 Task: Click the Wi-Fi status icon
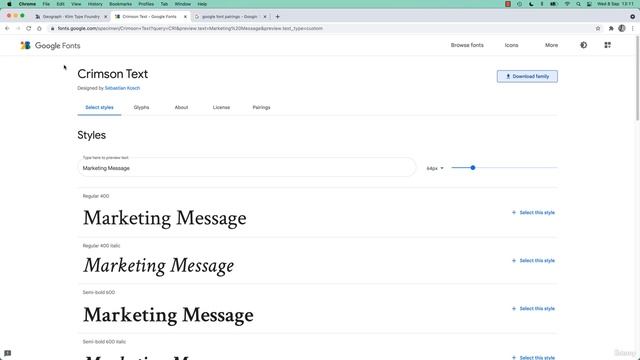567,4
